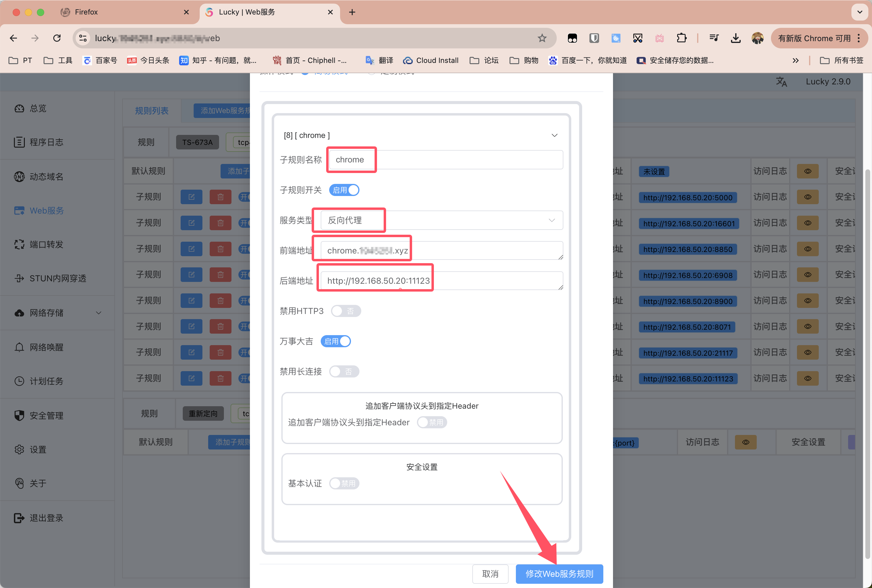
Task: Open the 购物 bookmarks folder
Action: pyautogui.click(x=523, y=60)
